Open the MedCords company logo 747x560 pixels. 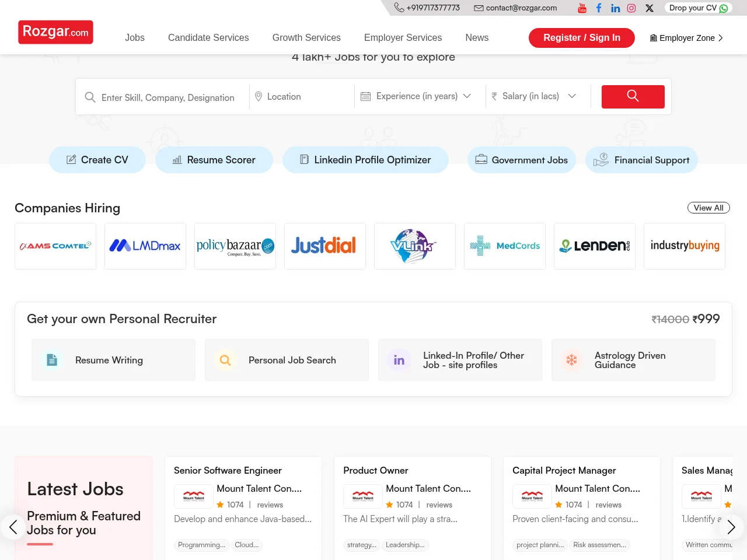tap(505, 246)
